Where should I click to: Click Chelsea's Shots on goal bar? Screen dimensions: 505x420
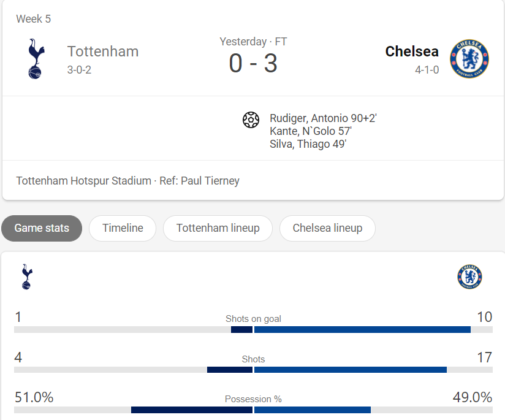click(362, 329)
